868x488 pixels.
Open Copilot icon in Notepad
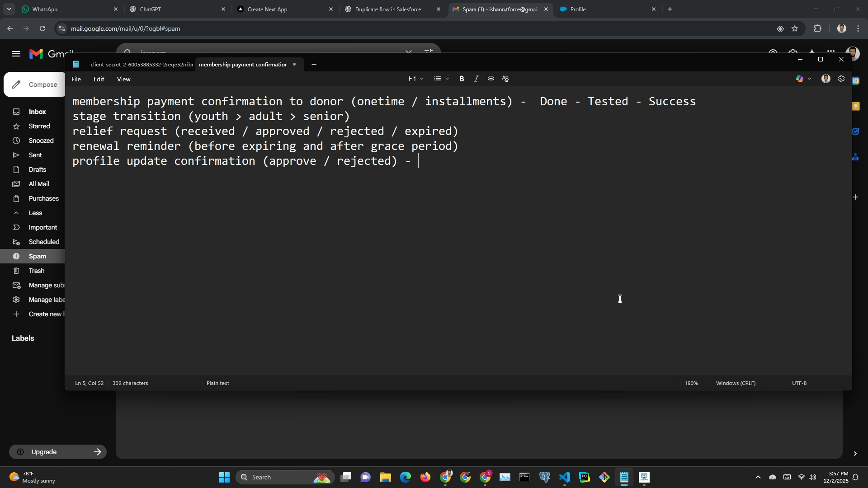799,79
